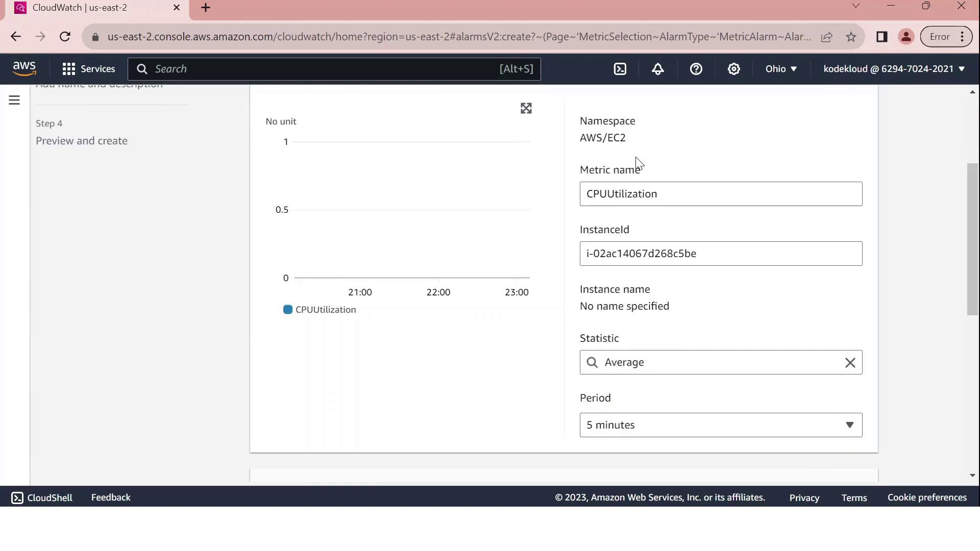The width and height of the screenshot is (980, 551).
Task: Focus the InstanceId input field
Action: coord(720,254)
